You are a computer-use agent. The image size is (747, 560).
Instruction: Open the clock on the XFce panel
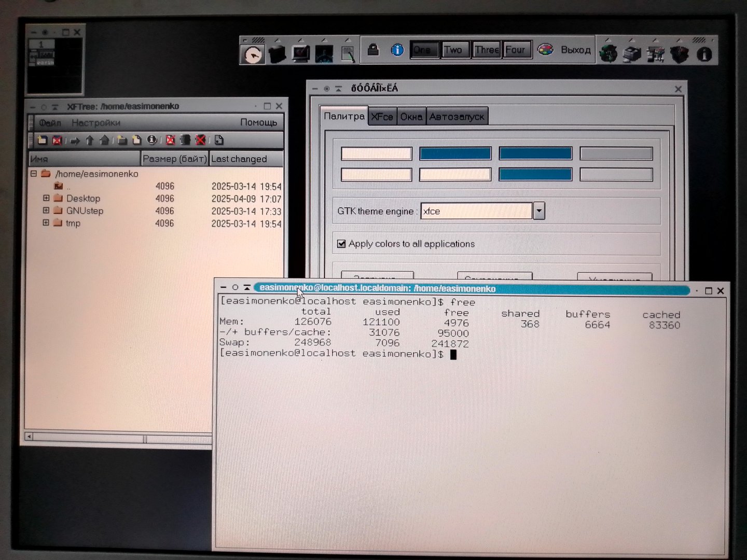pos(253,54)
